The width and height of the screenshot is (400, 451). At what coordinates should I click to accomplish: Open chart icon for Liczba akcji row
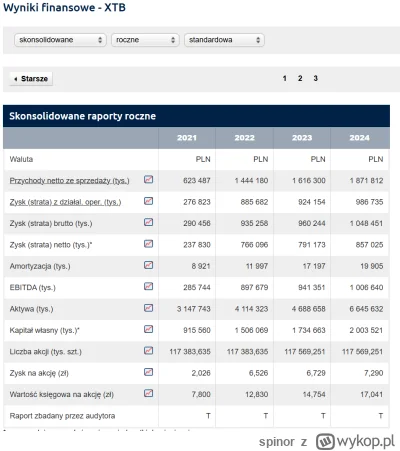[x=148, y=350]
